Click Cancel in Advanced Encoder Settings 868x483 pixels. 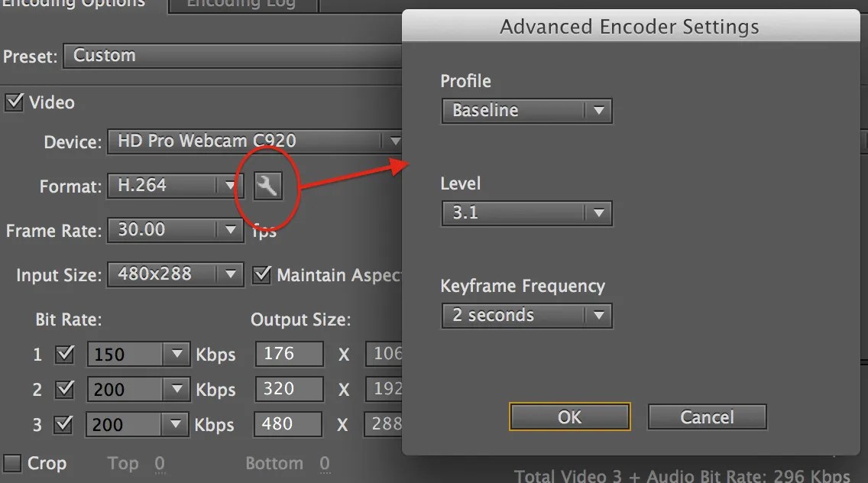[708, 417]
